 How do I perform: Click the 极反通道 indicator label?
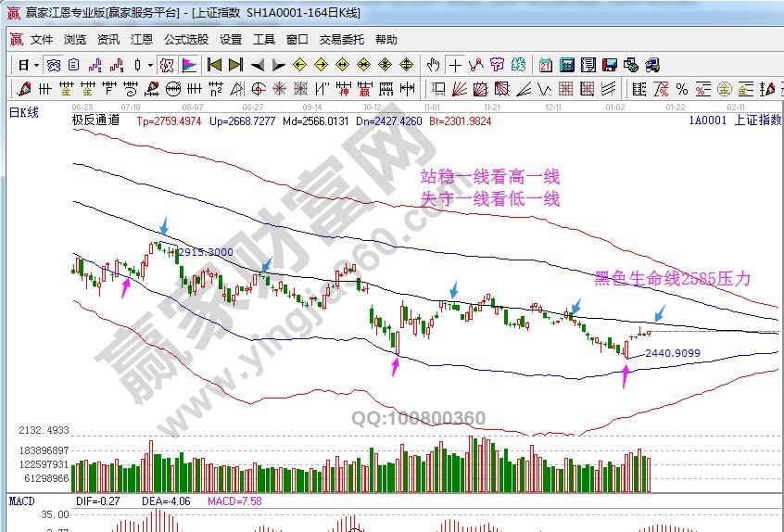point(95,120)
